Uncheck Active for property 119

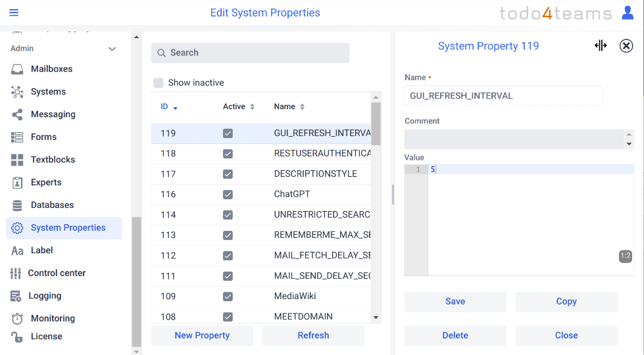[228, 133]
